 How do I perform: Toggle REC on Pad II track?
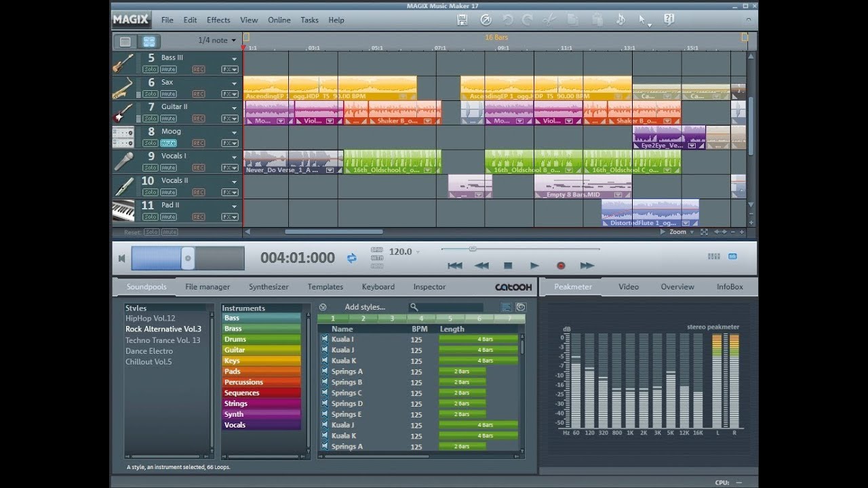(x=198, y=217)
